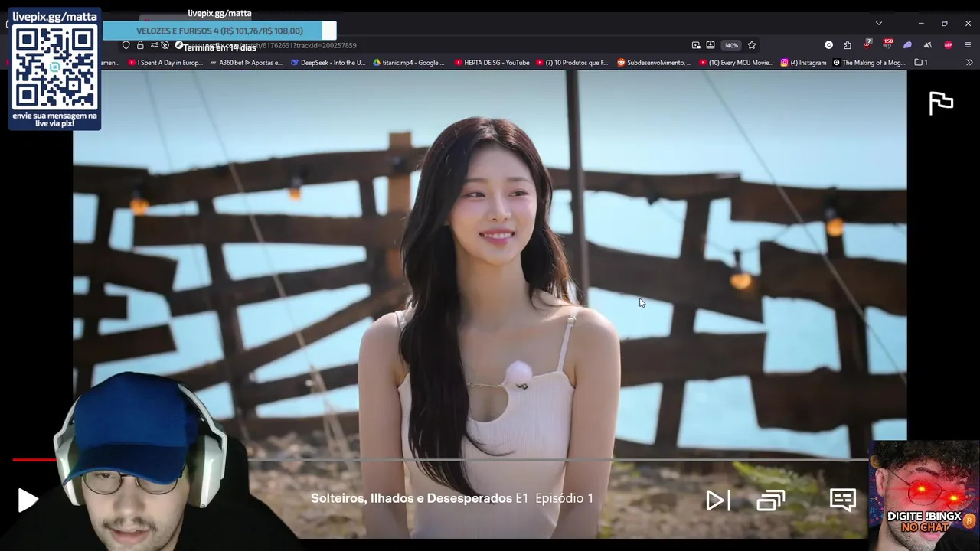The width and height of the screenshot is (980, 551).
Task: Restore down the browser window
Action: point(944,23)
